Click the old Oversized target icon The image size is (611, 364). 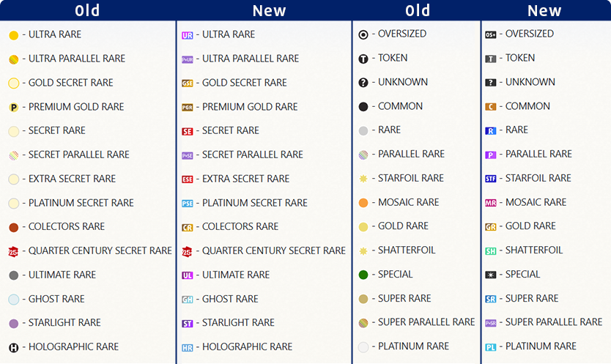coord(363,35)
